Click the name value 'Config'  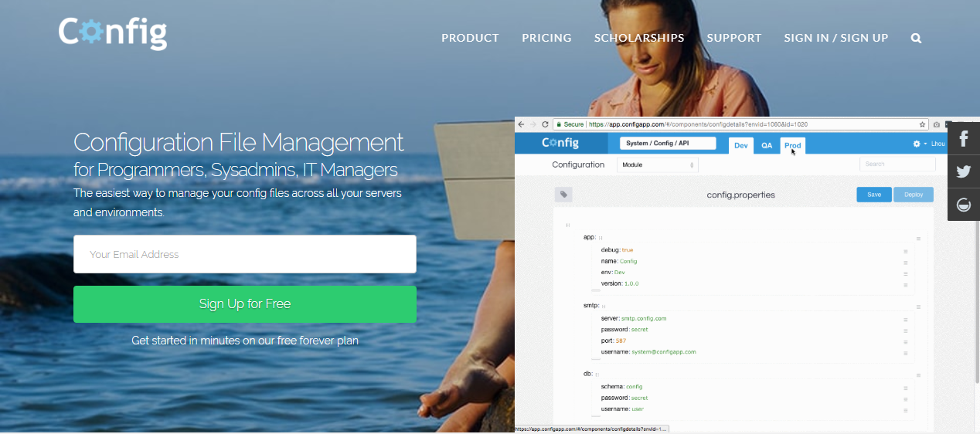(x=628, y=261)
